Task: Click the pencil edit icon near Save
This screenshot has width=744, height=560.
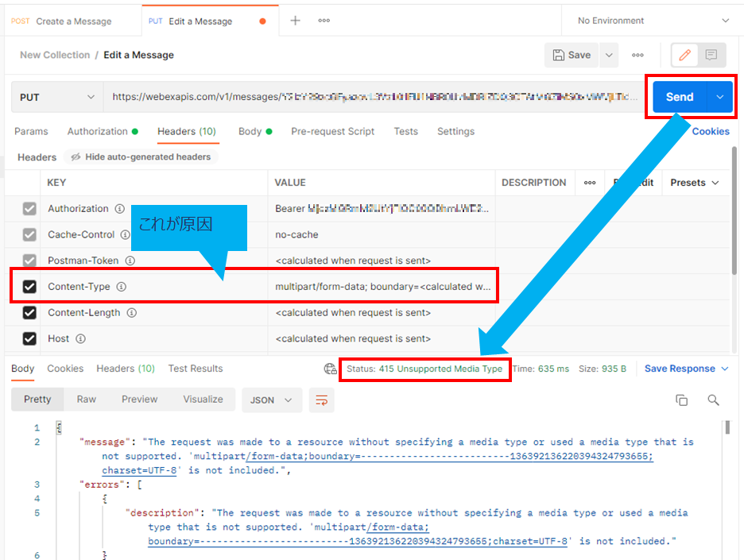Action: click(x=684, y=55)
